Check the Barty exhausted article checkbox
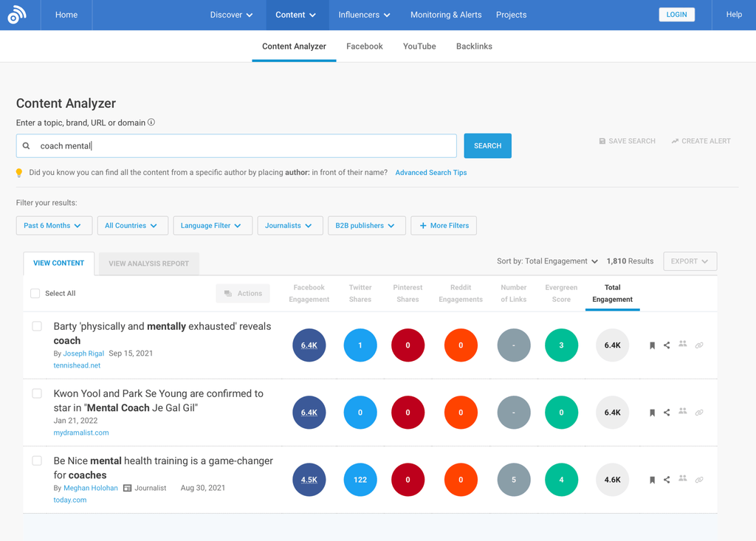Viewport: 756px width, 541px height. pos(37,326)
